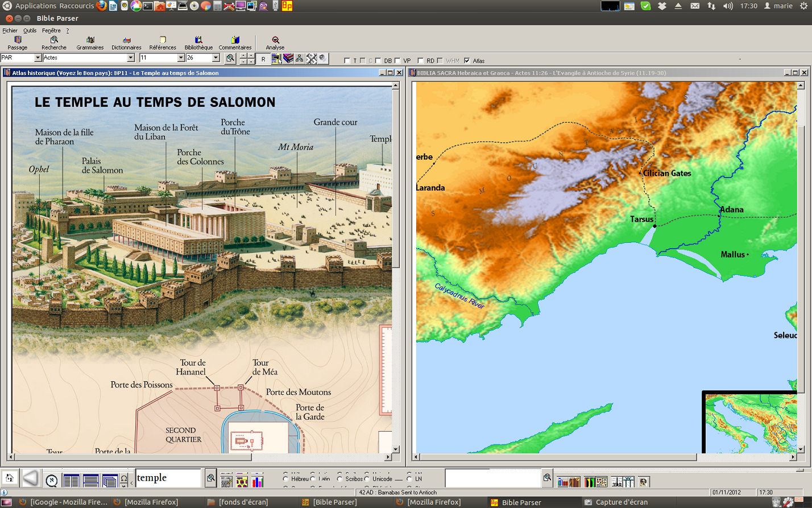Click the empty search field at bottom right
This screenshot has width=812, height=508.
(492, 478)
